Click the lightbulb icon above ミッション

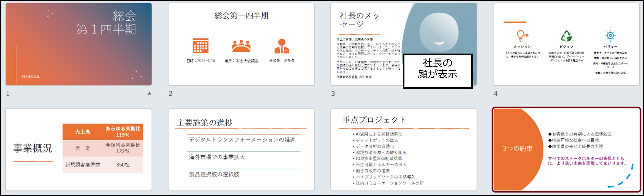tap(522, 36)
